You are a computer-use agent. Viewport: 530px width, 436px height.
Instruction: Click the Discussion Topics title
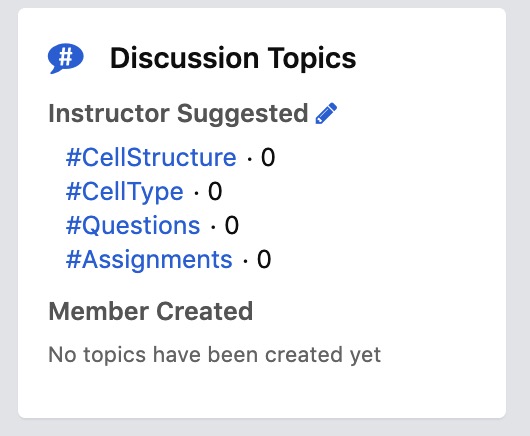233,58
